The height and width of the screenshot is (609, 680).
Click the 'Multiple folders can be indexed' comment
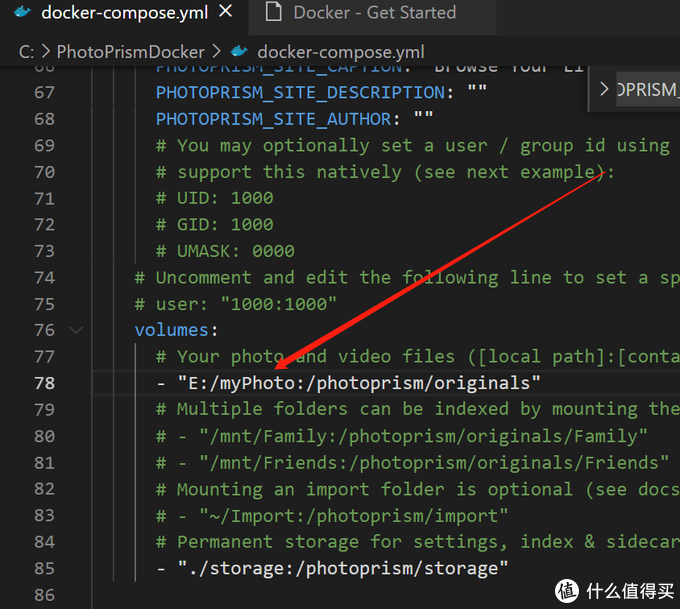[418, 409]
